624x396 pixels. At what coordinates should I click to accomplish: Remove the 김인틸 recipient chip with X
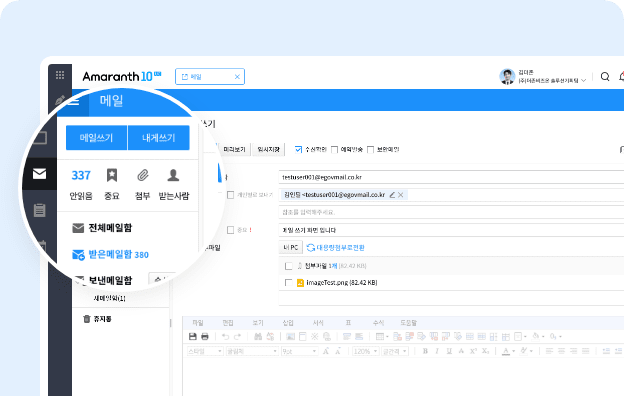[x=401, y=195]
